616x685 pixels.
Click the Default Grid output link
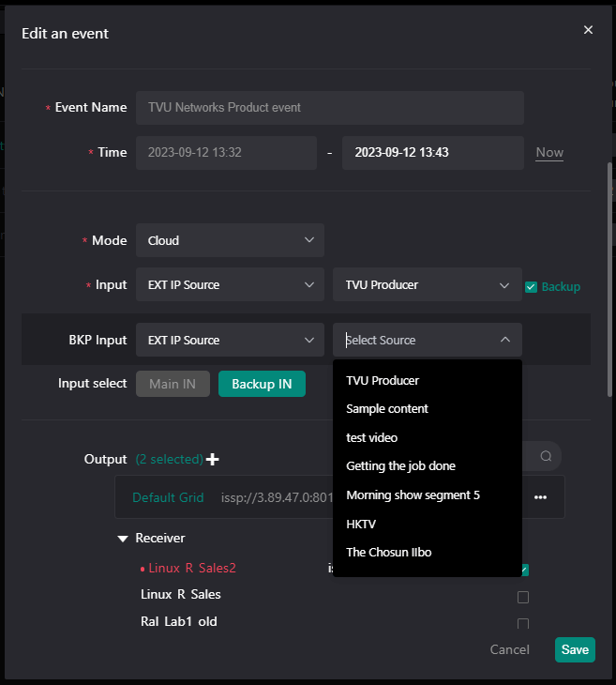coord(168,497)
